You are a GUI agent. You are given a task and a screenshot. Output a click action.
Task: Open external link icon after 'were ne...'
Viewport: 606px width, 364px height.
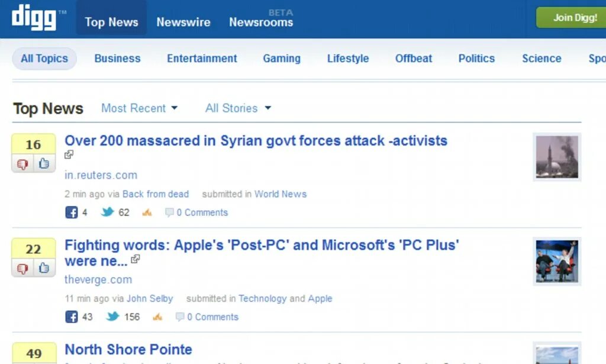tap(136, 259)
